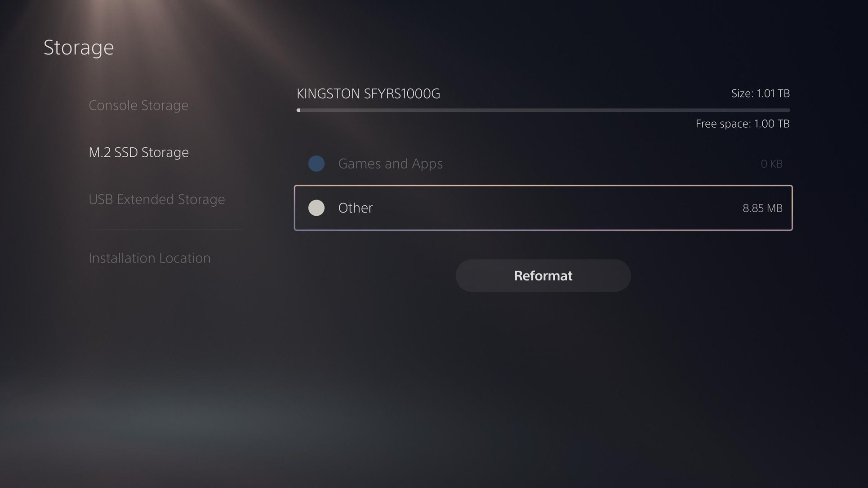Click the 0 KB usage value
The height and width of the screenshot is (488, 868).
[772, 164]
